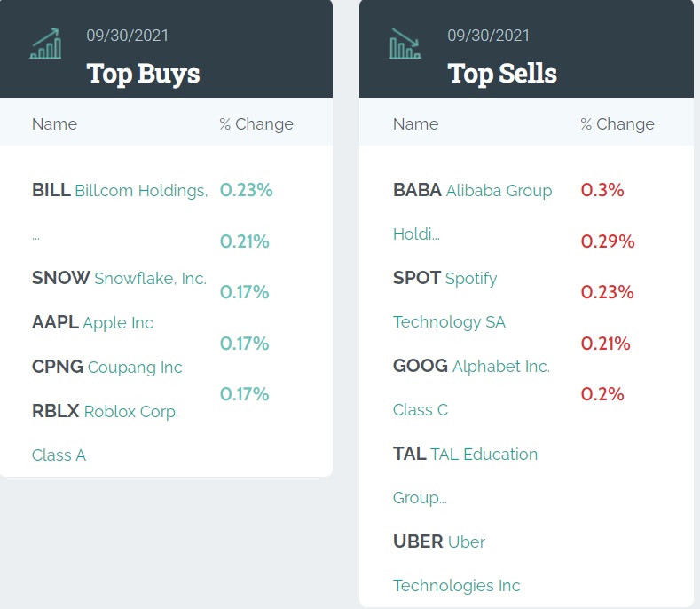
Task: Click the TAL Education Group link
Action: (x=465, y=454)
